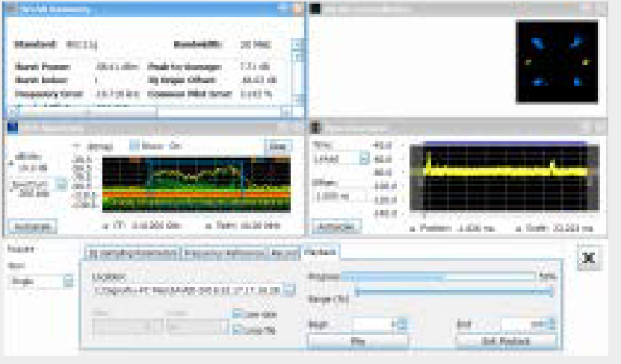The height and width of the screenshot is (364, 621).
Task: Toggle the Show checkbox in spectrum panel
Action: coord(135,146)
